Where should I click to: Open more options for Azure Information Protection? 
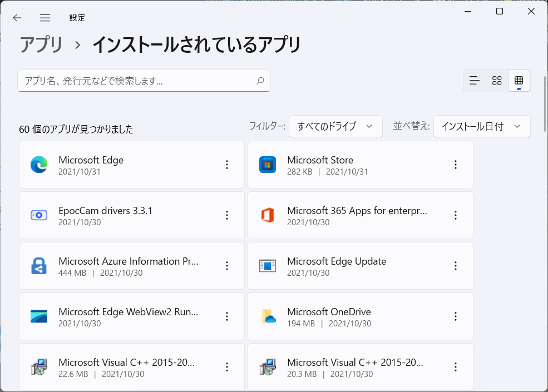click(x=227, y=266)
